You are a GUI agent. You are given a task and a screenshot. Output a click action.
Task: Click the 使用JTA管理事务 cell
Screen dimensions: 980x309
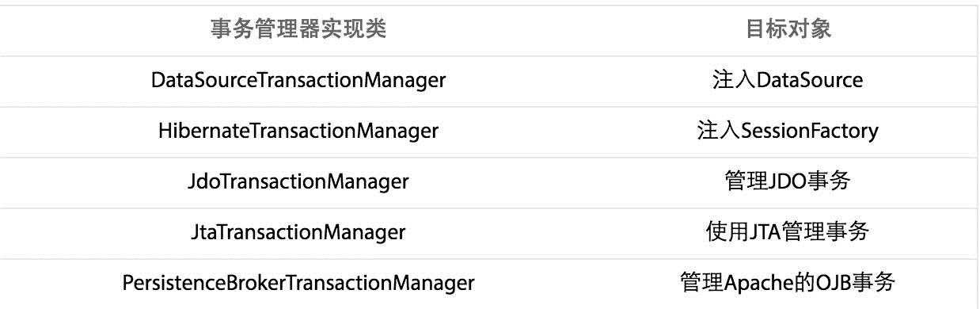pos(788,233)
